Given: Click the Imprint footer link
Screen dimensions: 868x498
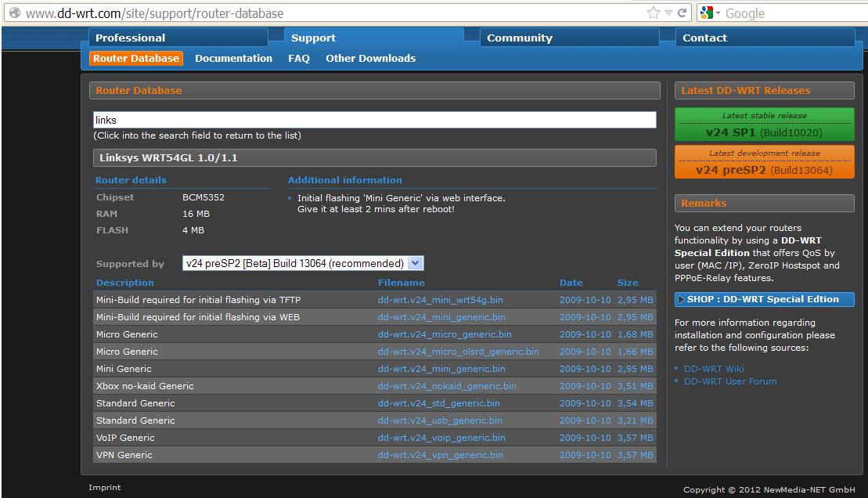Looking at the screenshot, I should coord(105,488).
